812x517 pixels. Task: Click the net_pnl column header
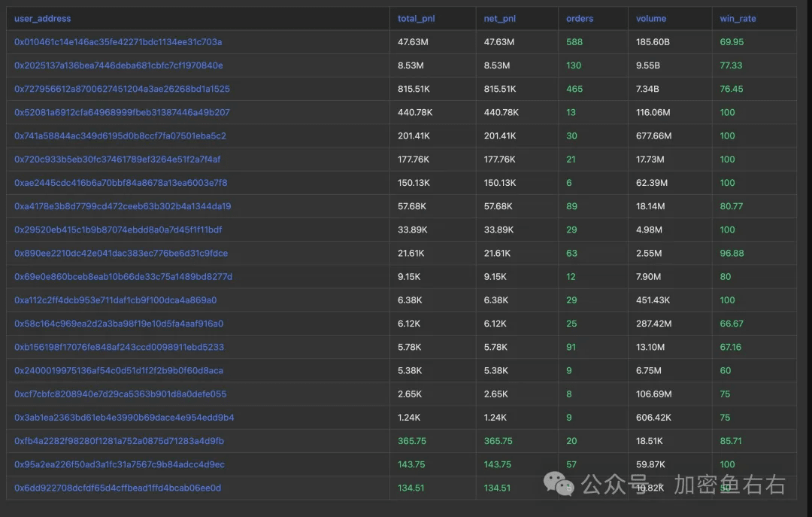[500, 19]
